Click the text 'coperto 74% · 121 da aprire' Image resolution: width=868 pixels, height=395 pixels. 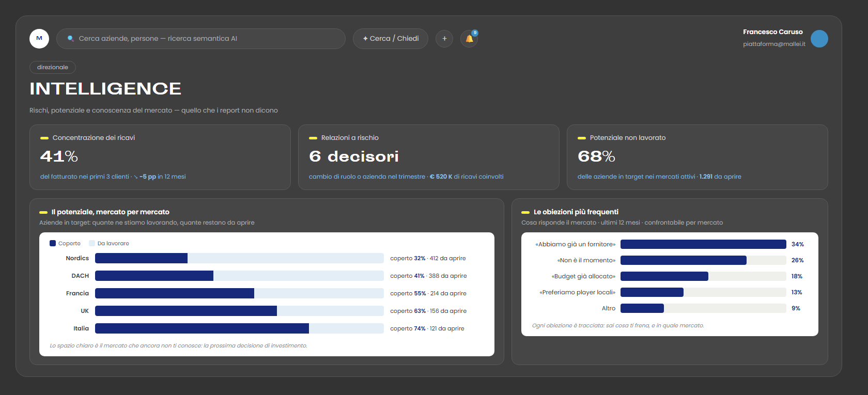pyautogui.click(x=427, y=328)
